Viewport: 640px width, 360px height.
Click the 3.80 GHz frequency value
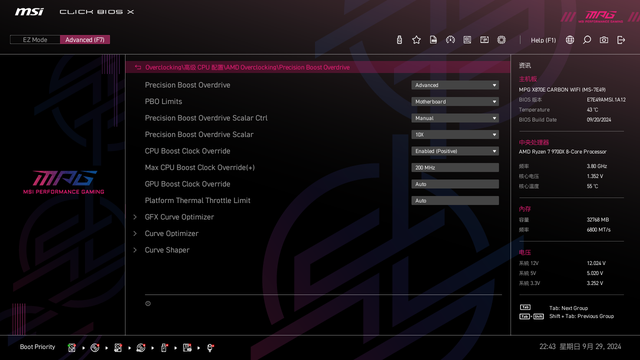[x=596, y=166]
